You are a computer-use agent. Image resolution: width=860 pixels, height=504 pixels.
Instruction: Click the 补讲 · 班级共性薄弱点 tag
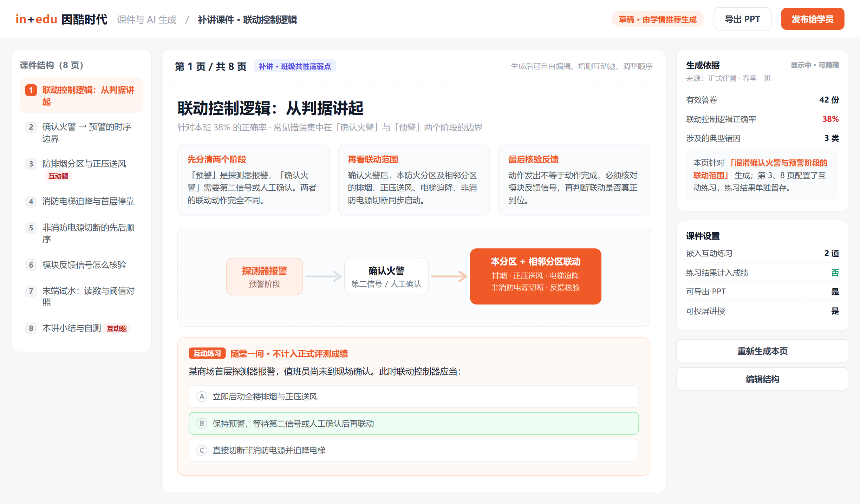click(x=295, y=66)
